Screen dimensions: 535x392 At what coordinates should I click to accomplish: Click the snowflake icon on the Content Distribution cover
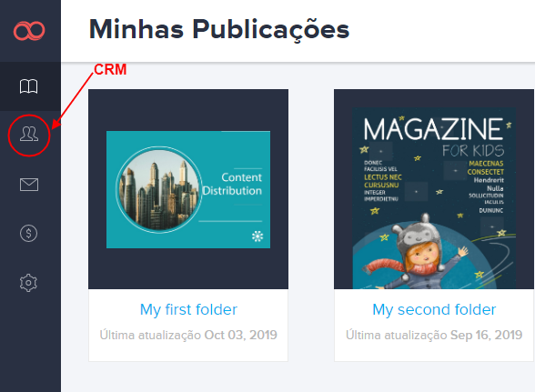click(x=257, y=236)
